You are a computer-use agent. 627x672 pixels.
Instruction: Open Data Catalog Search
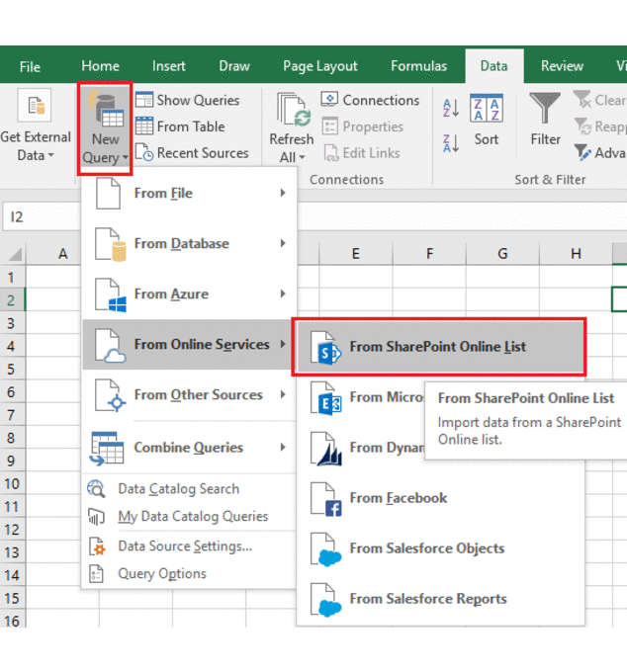tap(189, 489)
